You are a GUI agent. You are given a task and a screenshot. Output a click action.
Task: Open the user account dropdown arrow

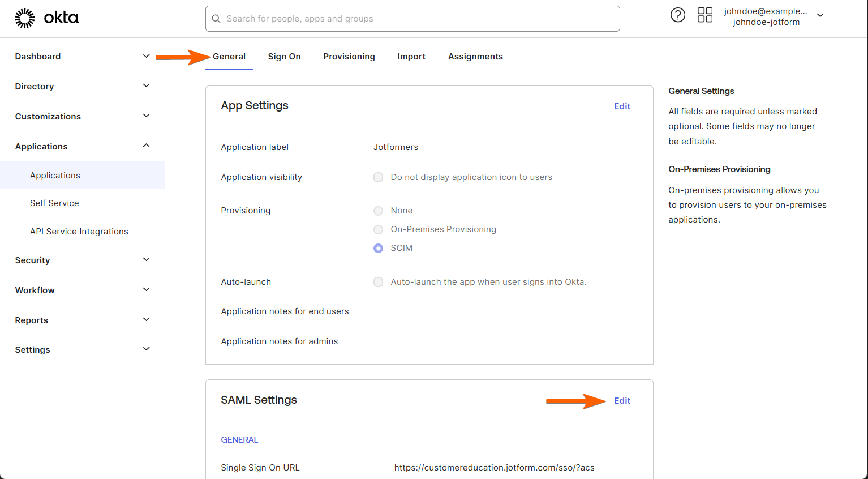point(820,16)
